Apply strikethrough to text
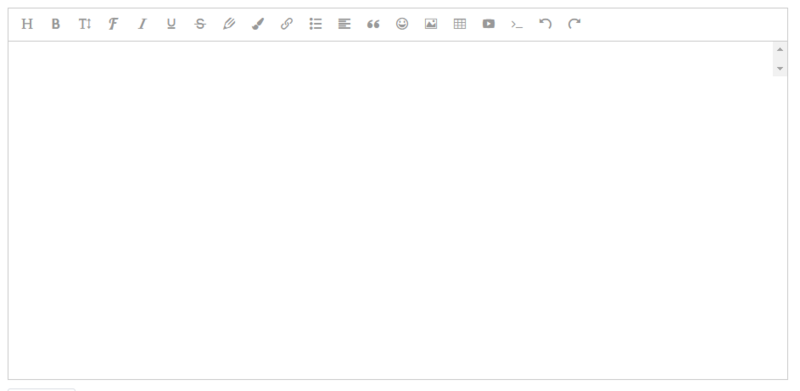800x391 pixels. pyautogui.click(x=200, y=24)
